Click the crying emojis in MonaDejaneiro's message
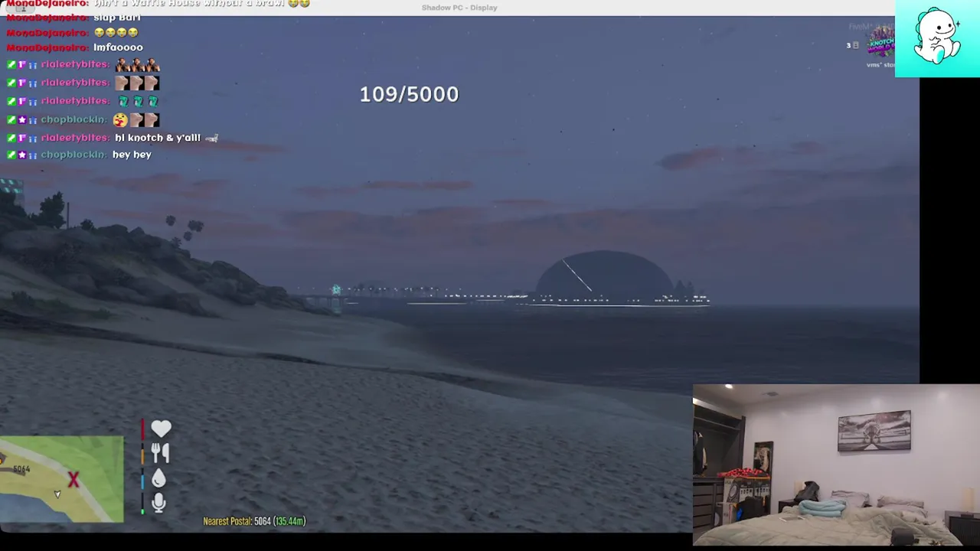Image resolution: width=980 pixels, height=551 pixels. click(x=116, y=32)
